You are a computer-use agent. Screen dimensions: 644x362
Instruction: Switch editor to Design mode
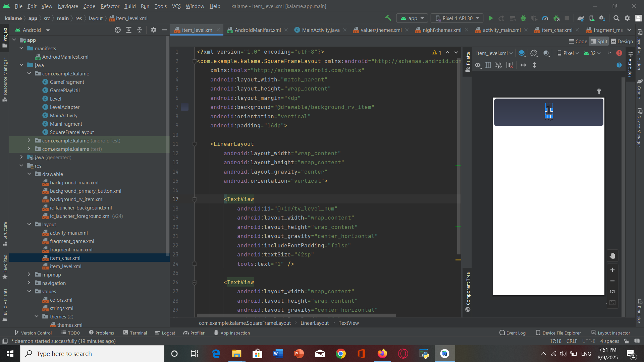pyautogui.click(x=622, y=41)
